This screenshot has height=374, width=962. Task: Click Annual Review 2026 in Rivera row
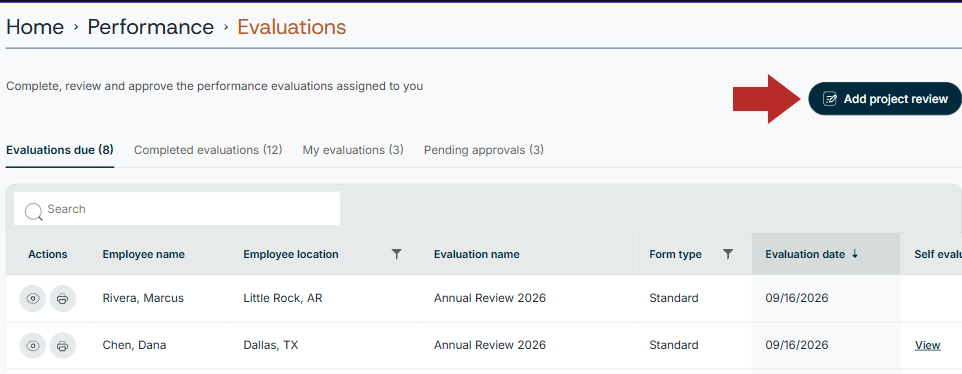[x=490, y=299]
